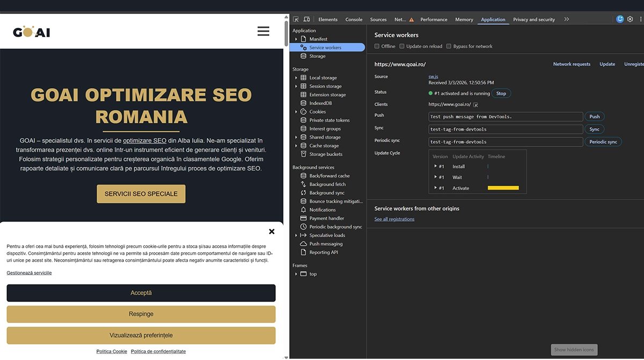Focus the Push message input field
Image resolution: width=644 pixels, height=360 pixels.
506,116
